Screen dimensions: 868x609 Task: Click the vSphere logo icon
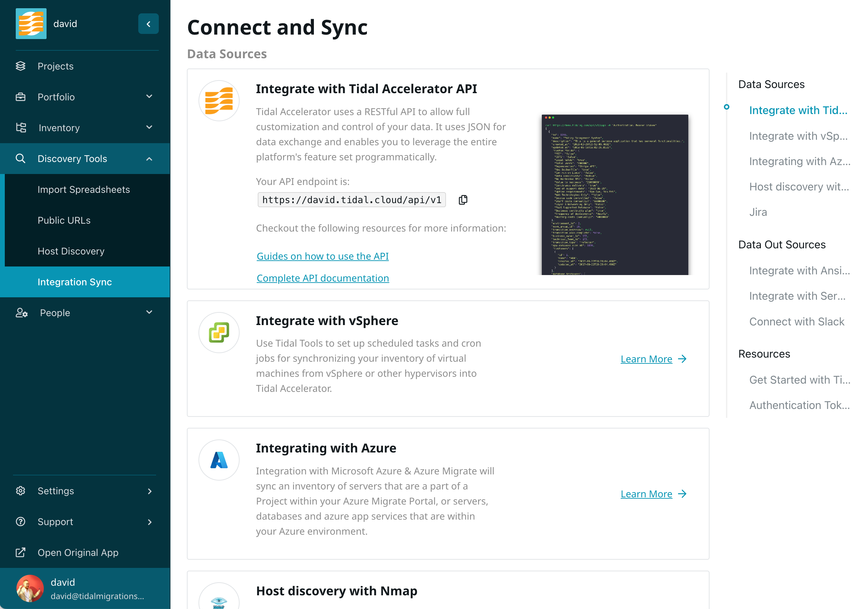219,333
